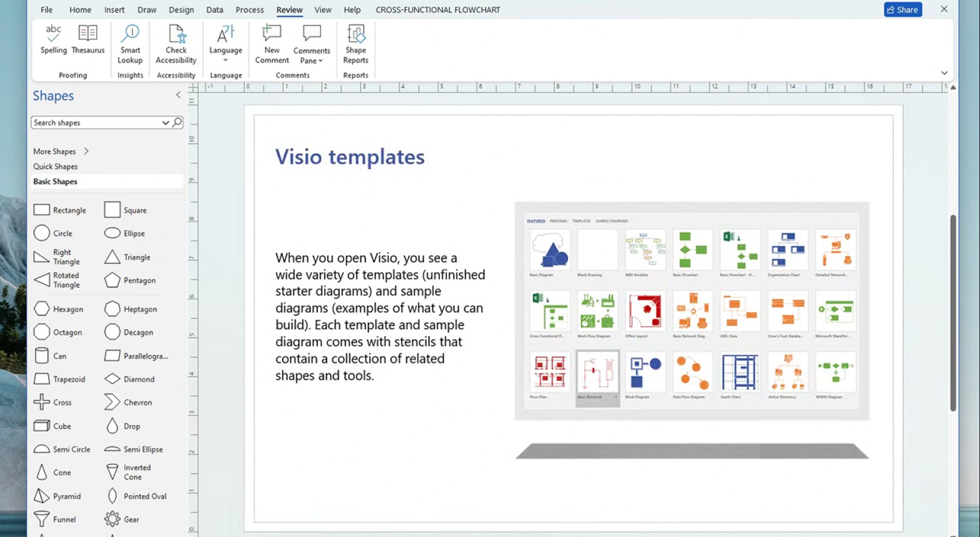Open the Help tab

352,10
